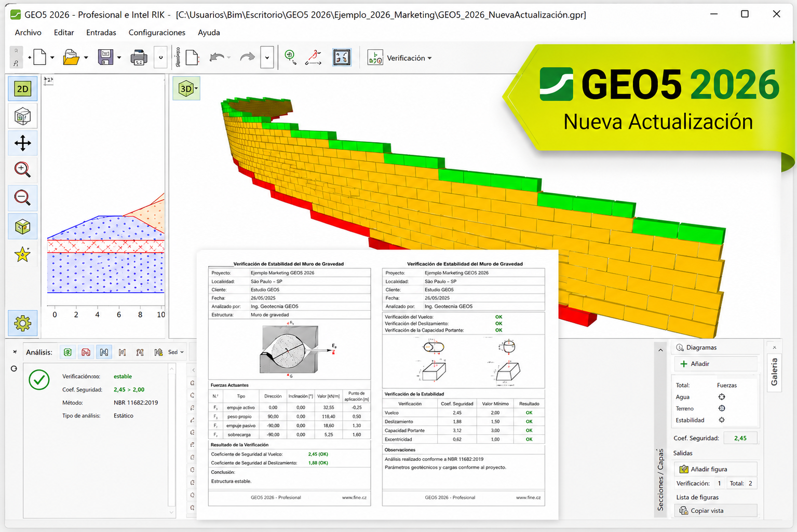
Task: Click the Añadir figura button
Action: [715, 469]
